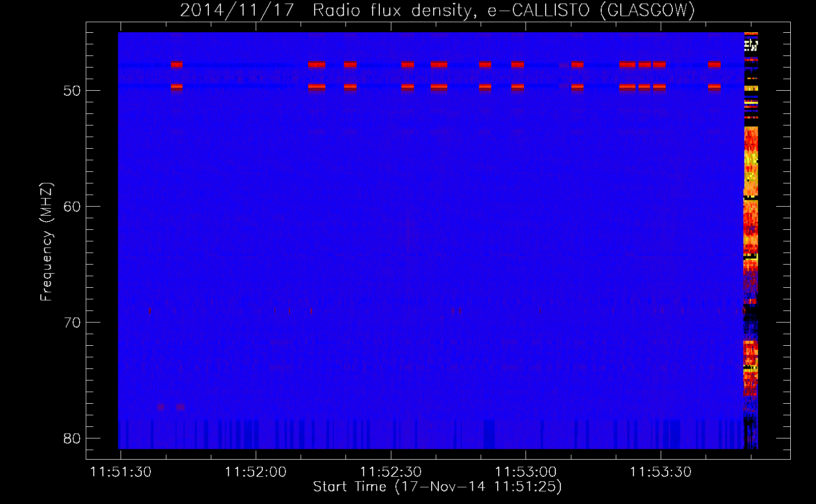The width and height of the screenshot is (816, 504).
Task: Click the '11:53:00' time tick label
Action: point(526,472)
